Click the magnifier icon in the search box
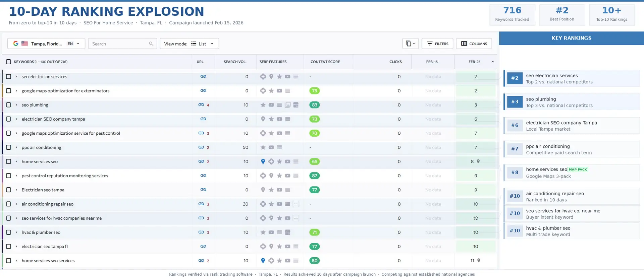 (151, 44)
